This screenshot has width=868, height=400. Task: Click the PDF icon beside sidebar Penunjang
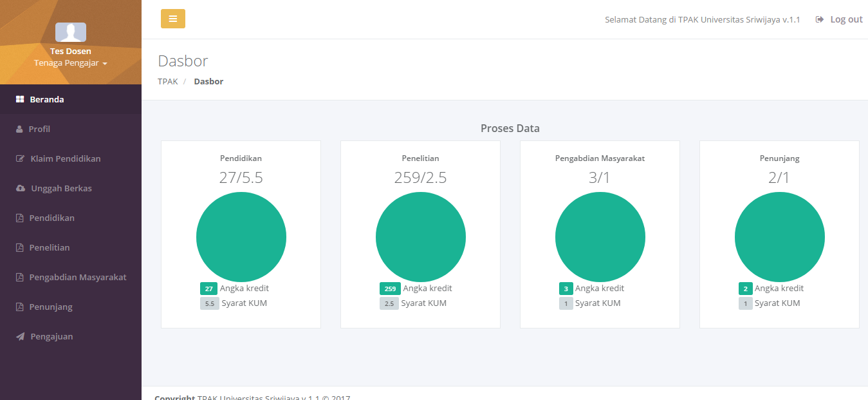[x=19, y=307]
